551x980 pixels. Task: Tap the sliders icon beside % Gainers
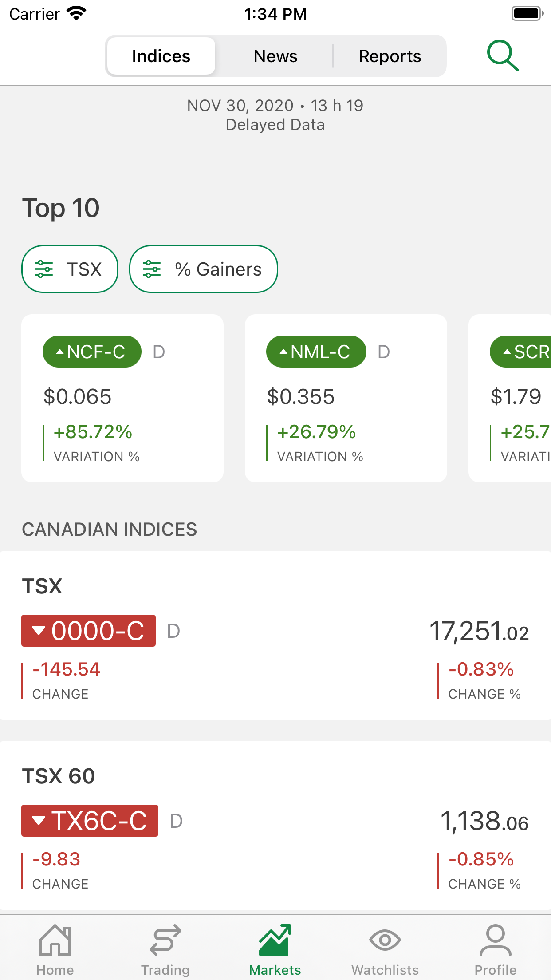tap(152, 269)
